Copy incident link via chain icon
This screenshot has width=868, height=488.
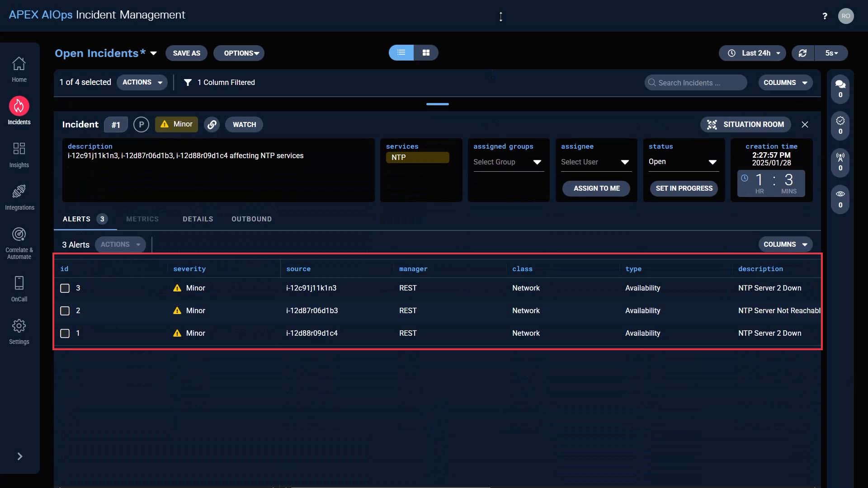click(x=212, y=125)
